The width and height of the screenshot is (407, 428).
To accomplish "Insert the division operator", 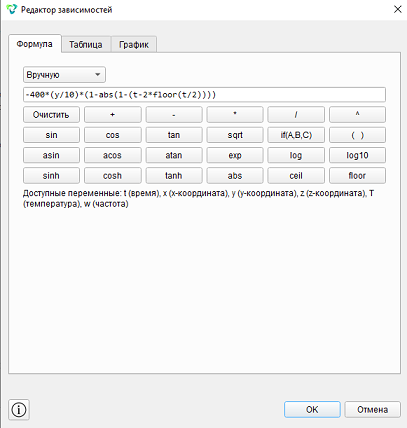I will click(296, 115).
